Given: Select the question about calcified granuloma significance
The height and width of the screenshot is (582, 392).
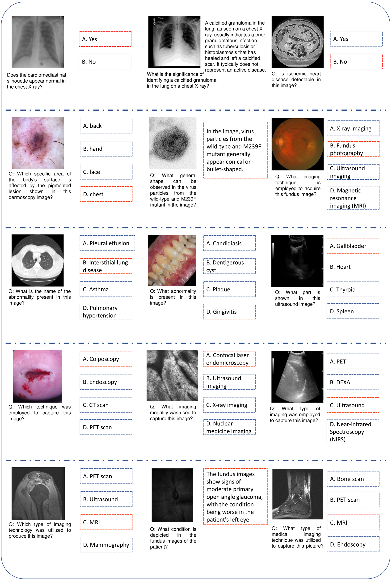Looking at the screenshot, I should coord(181,80).
